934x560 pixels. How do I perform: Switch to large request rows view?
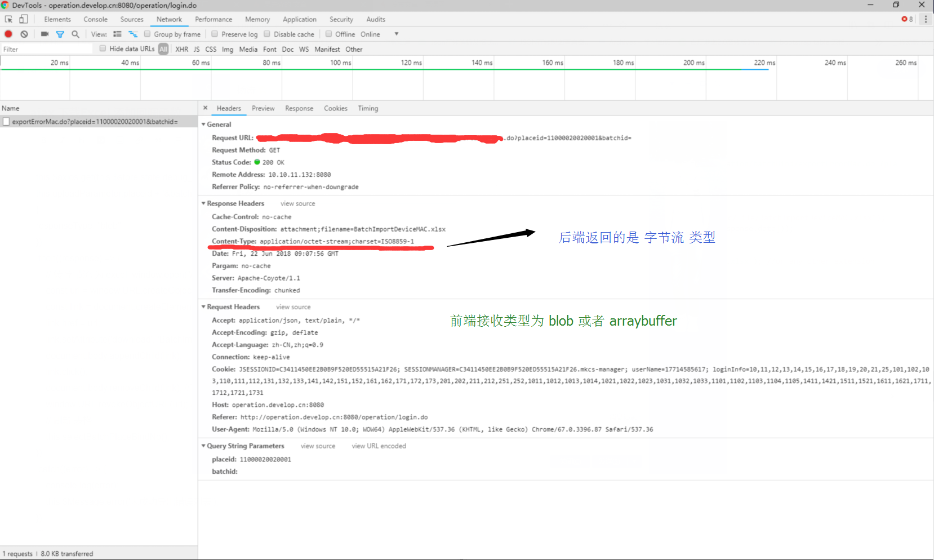pos(117,34)
